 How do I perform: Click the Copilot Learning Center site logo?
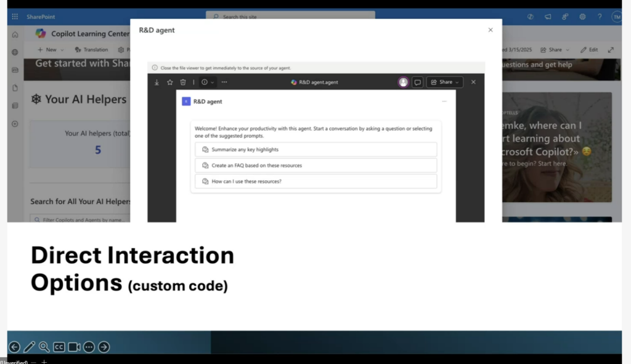(40, 33)
